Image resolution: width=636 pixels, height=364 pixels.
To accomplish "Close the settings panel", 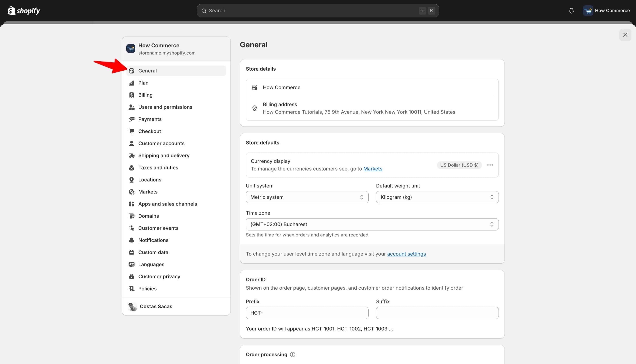I will (x=625, y=35).
